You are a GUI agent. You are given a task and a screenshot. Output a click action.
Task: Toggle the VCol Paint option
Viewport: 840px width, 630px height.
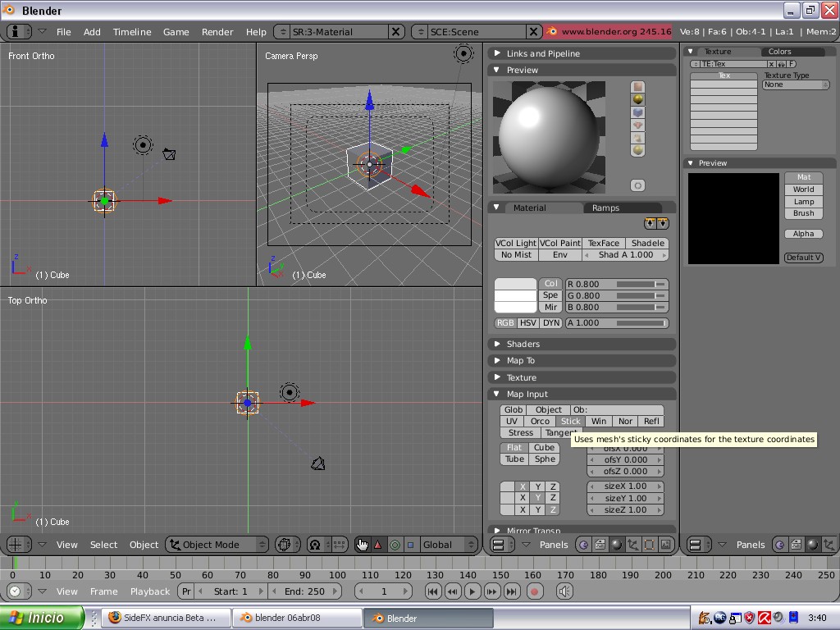559,243
